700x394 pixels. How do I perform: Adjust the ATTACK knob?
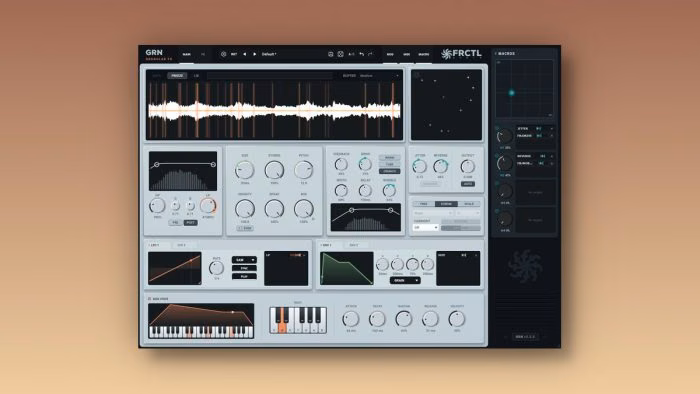pyautogui.click(x=351, y=319)
